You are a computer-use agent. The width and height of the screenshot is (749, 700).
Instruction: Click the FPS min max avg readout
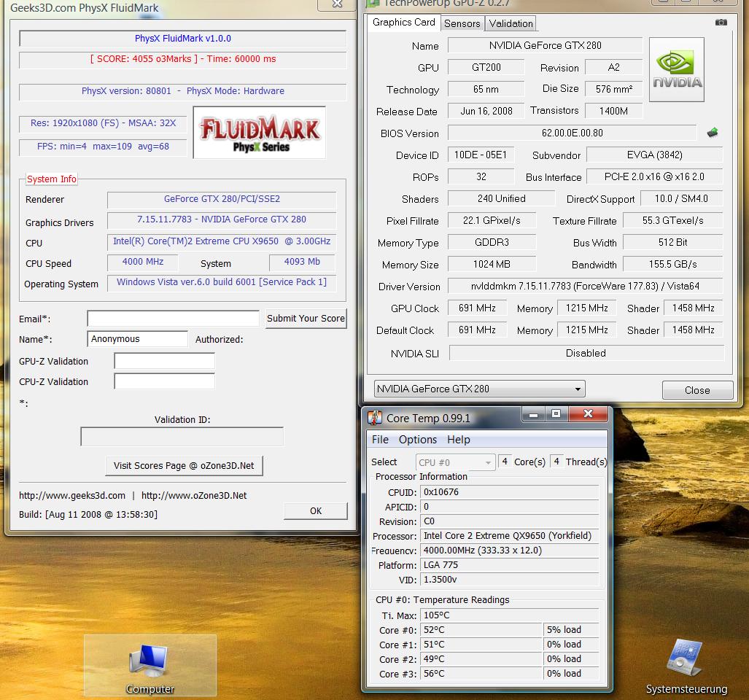(x=103, y=147)
